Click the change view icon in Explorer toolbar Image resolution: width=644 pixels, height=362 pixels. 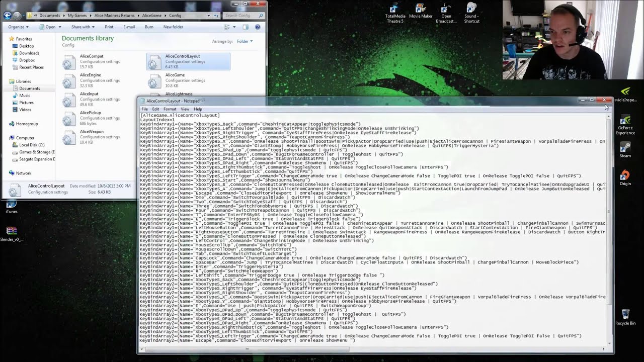[227, 27]
